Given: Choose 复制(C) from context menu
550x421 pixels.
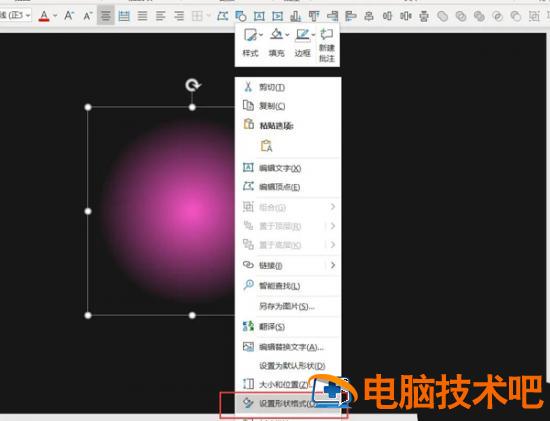Looking at the screenshot, I should [x=288, y=106].
